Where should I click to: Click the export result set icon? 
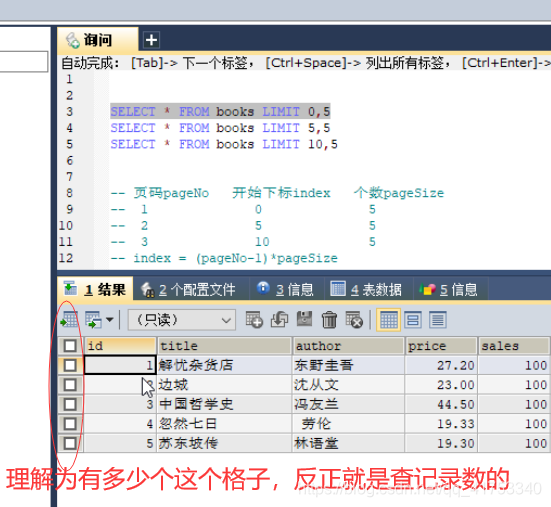69,320
